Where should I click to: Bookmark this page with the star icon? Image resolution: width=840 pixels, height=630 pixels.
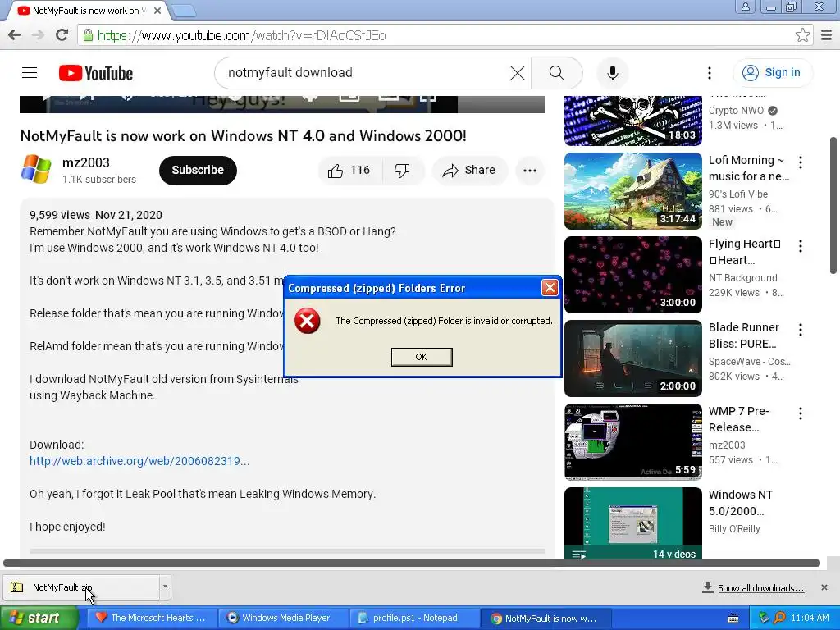point(802,35)
